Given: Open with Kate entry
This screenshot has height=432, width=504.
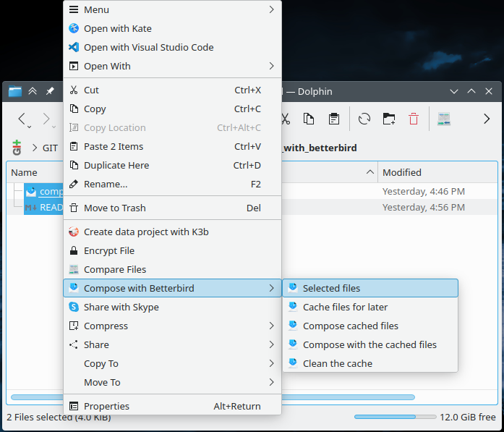Looking at the screenshot, I should coord(172,29).
